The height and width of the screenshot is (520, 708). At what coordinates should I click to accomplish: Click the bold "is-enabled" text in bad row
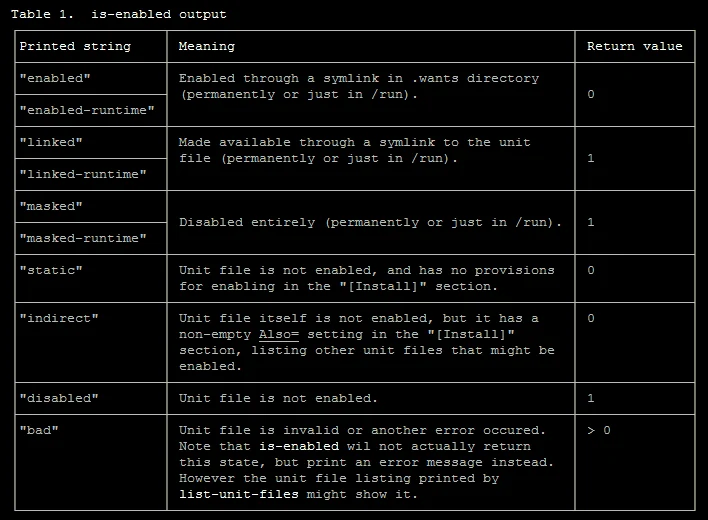298,446
